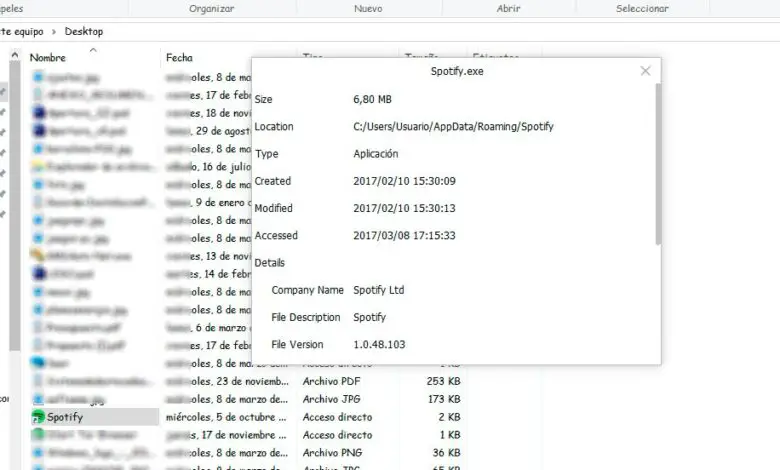Click the Abrir ribbon group label
Viewport: 780px width, 470px height.
(508, 8)
